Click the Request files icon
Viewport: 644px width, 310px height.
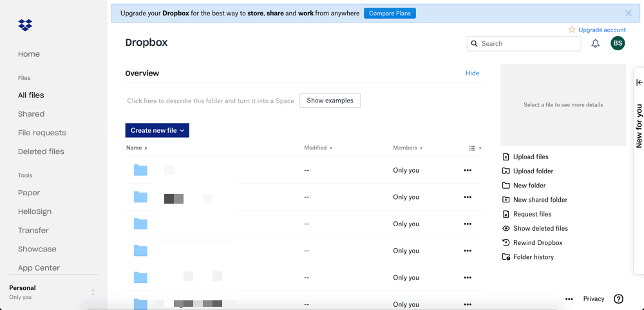[506, 214]
